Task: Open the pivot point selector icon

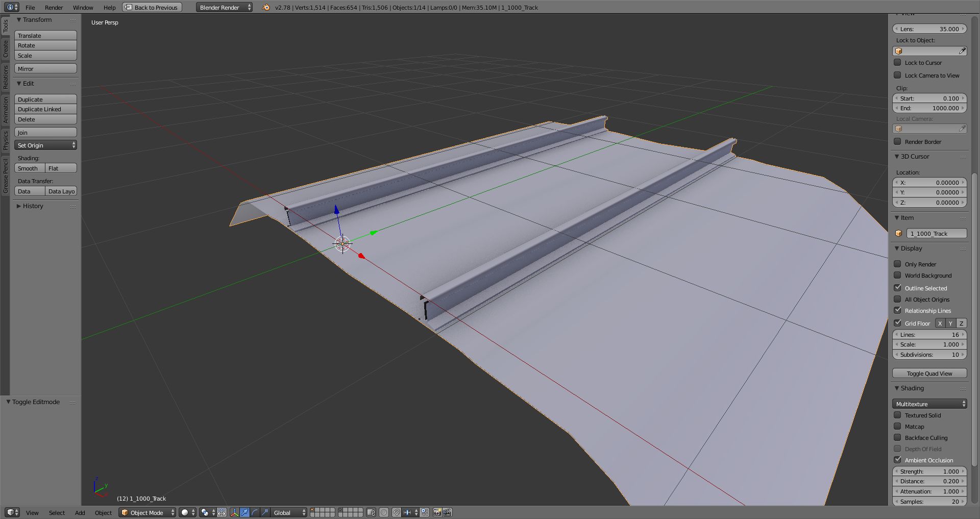Action: click(207, 512)
